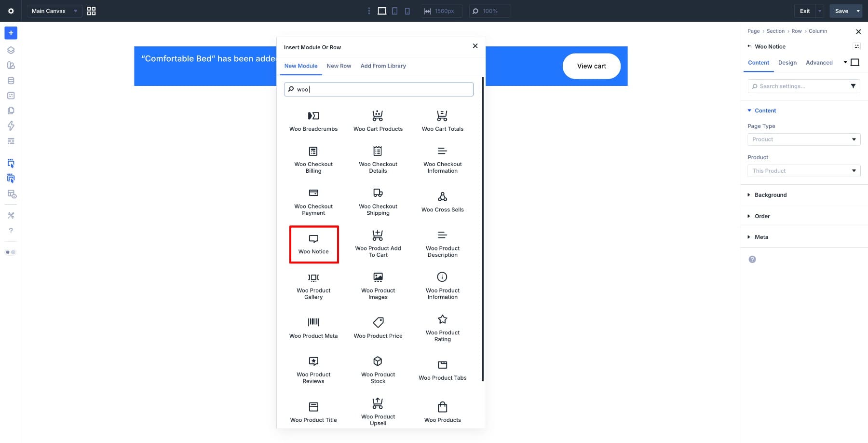Open the Design tab in settings panel
This screenshot has width=868, height=443.
787,63
